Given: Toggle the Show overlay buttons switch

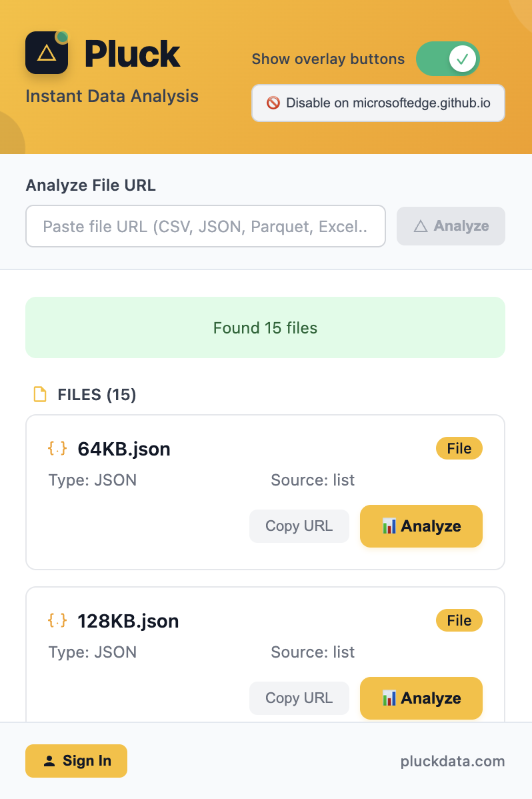Looking at the screenshot, I should click(447, 59).
